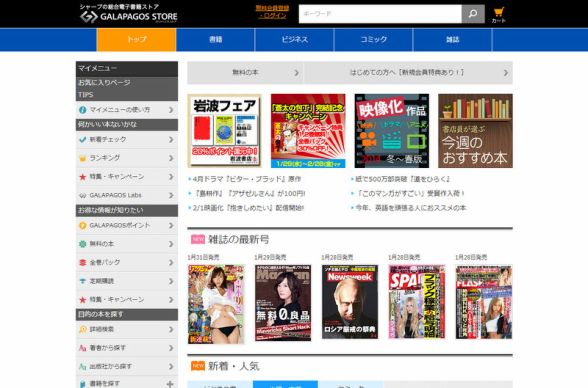Screen dimensions: 588x388
Task: Go to the コミック navigation tab
Action: coord(374,39)
